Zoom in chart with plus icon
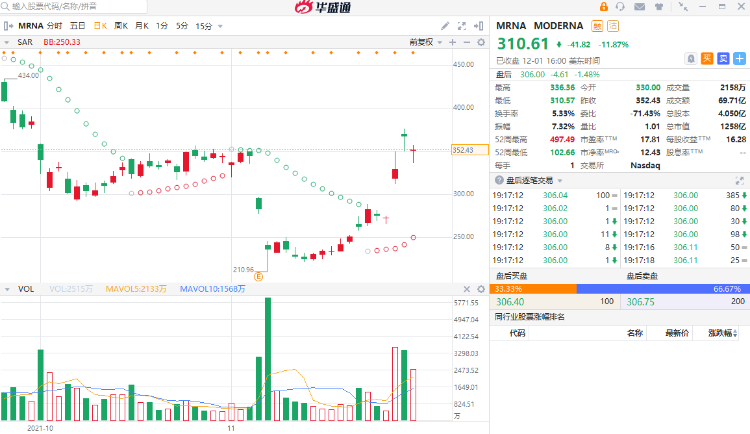Screen dimensions: 750x434 pos(452,42)
